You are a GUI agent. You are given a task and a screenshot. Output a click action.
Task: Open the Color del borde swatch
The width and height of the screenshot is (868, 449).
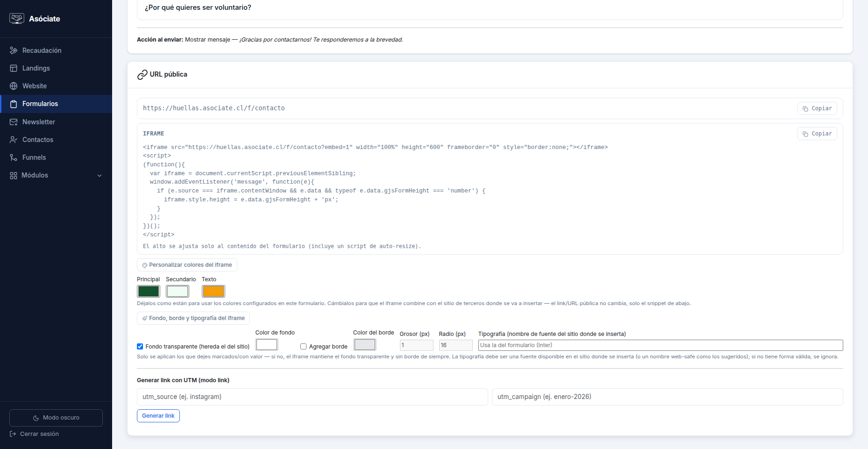tap(365, 344)
